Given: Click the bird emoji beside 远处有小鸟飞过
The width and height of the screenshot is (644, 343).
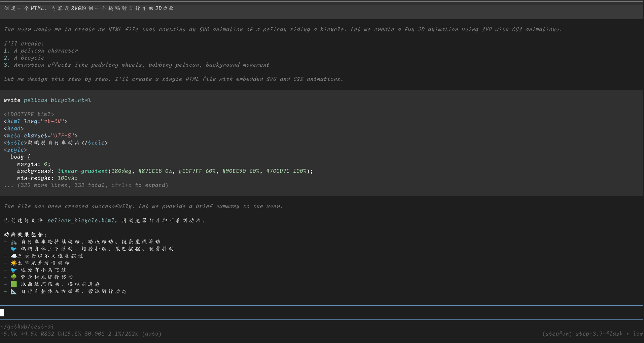Looking at the screenshot, I should click(13, 270).
